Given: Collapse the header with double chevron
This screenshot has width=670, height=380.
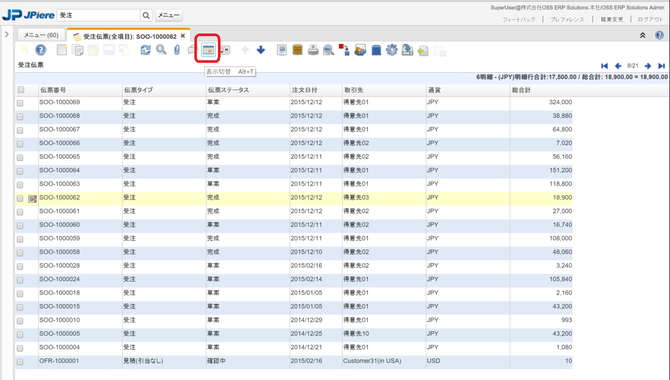Looking at the screenshot, I should tap(642, 35).
